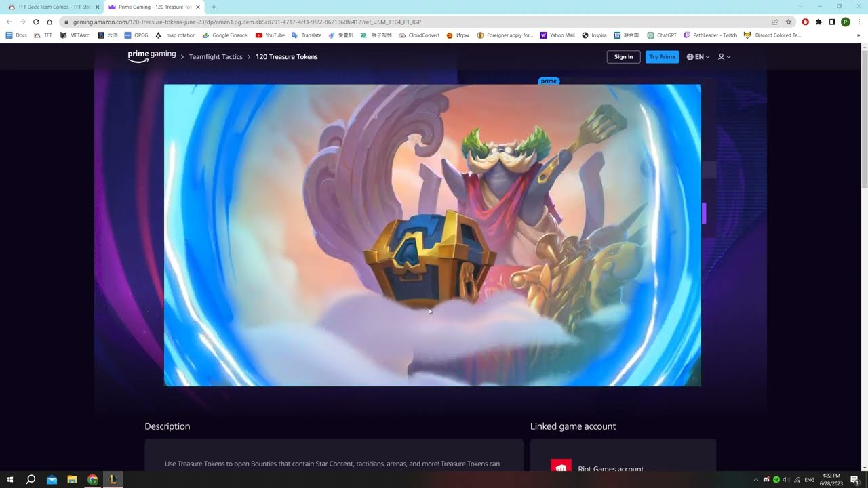Screen dimensions: 868x488
Task: Open Windows taskbar search
Action: pyautogui.click(x=31, y=480)
